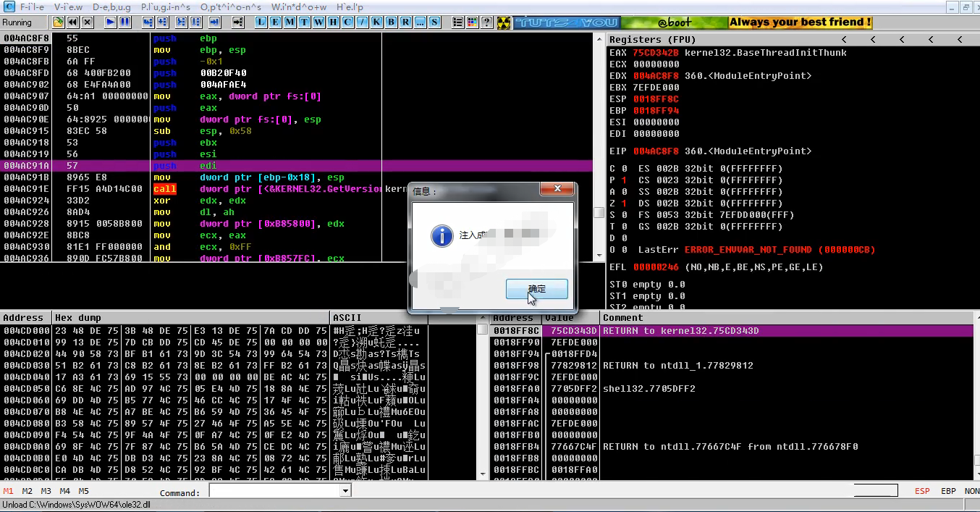Open the Log (L) window
Viewport: 980px width, 512px height.
pyautogui.click(x=261, y=22)
